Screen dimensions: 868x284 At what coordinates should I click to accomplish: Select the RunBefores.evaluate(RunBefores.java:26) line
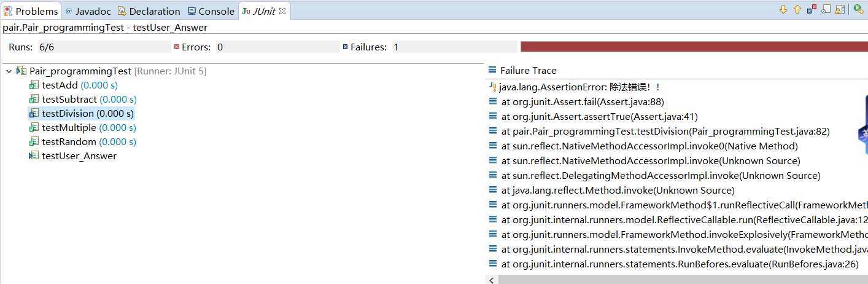tap(673, 264)
